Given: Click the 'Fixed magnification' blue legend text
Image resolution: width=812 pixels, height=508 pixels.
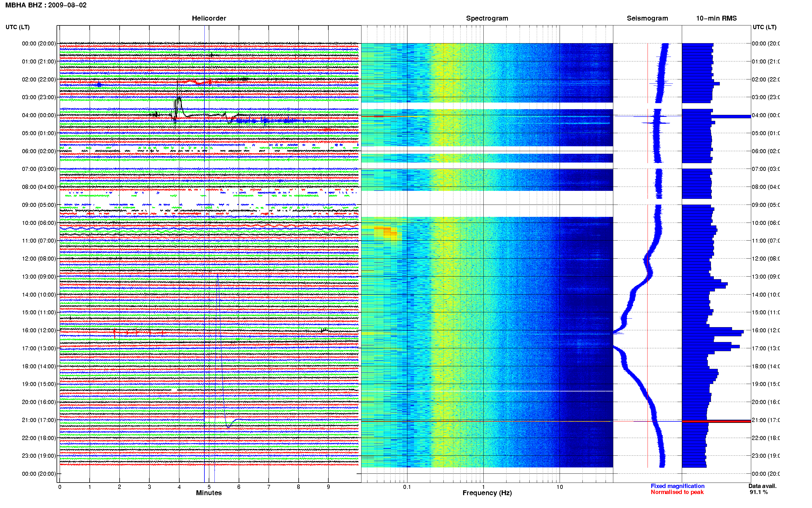Looking at the screenshot, I should tap(678, 486).
